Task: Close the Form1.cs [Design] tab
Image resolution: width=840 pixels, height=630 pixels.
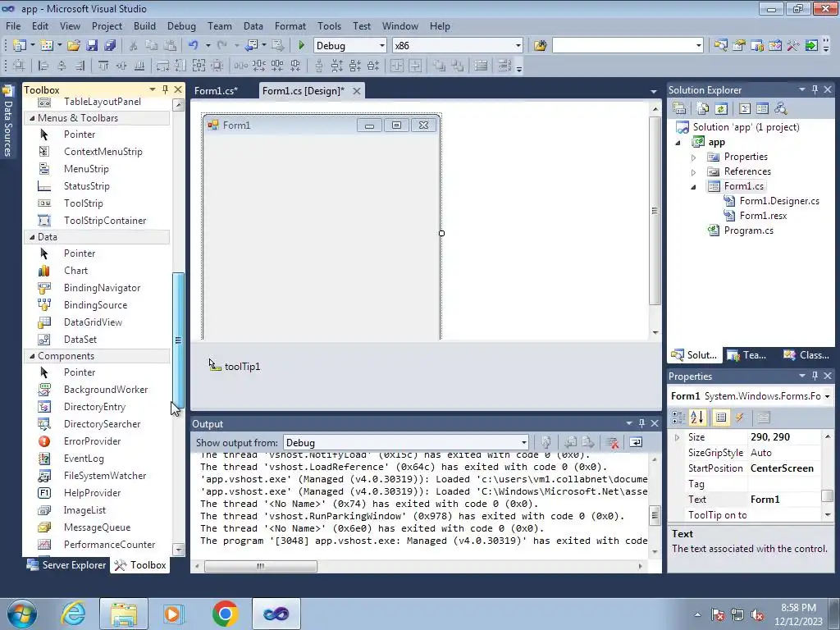Action: [356, 91]
